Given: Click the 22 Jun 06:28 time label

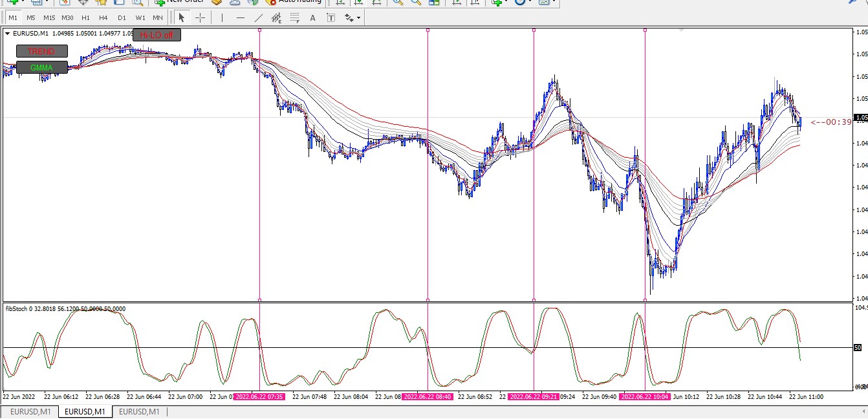Looking at the screenshot, I should click(103, 396).
